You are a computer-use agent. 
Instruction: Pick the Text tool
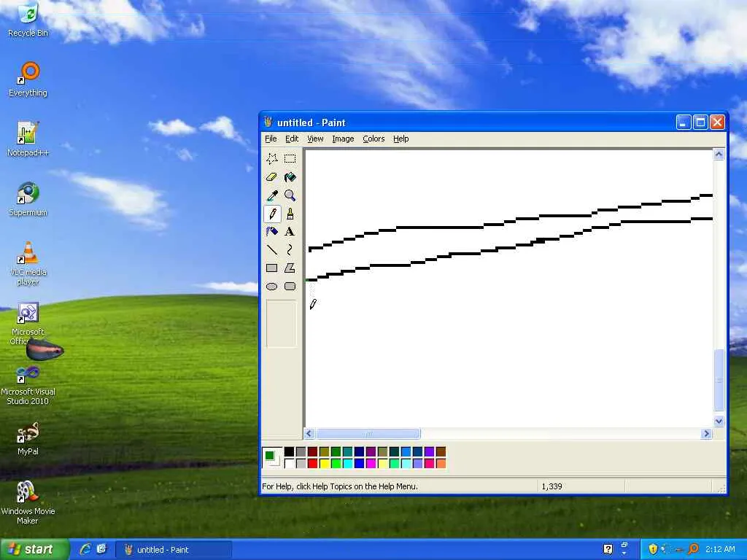290,232
